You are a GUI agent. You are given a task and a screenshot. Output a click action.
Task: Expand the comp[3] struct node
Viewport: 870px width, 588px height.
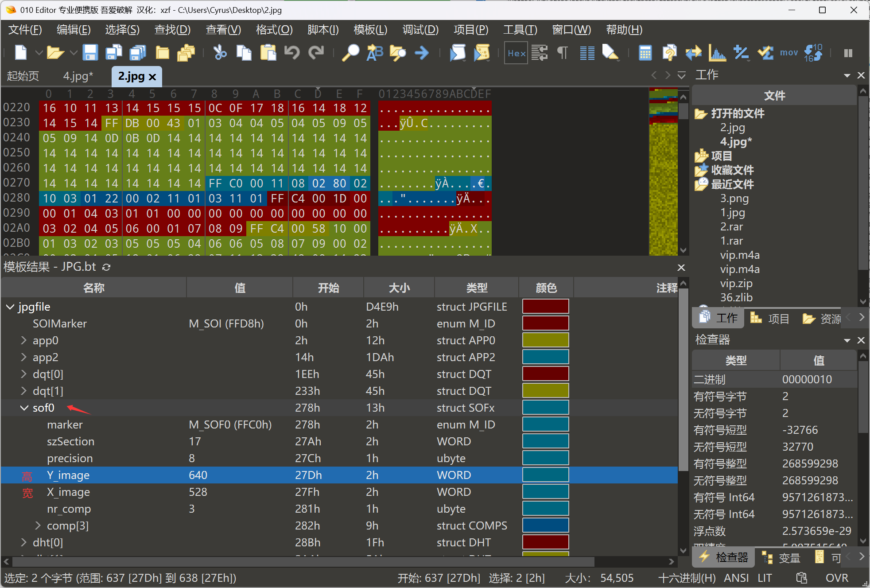[38, 526]
